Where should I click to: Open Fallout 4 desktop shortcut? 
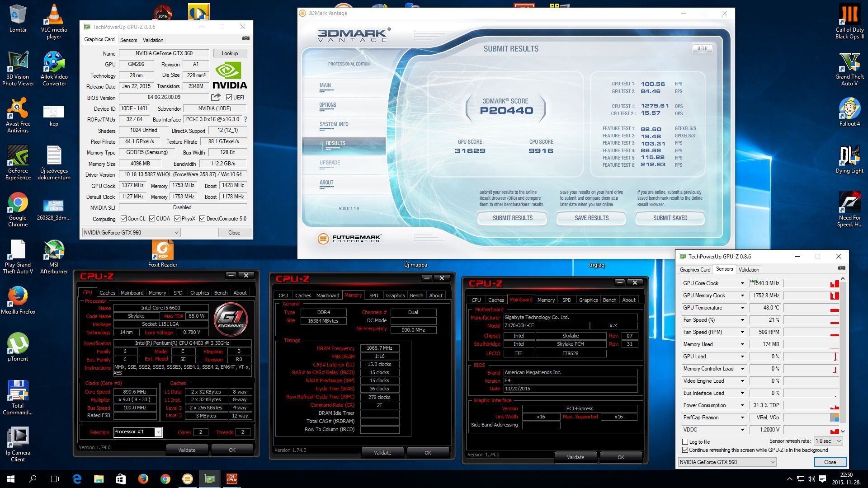pyautogui.click(x=849, y=112)
